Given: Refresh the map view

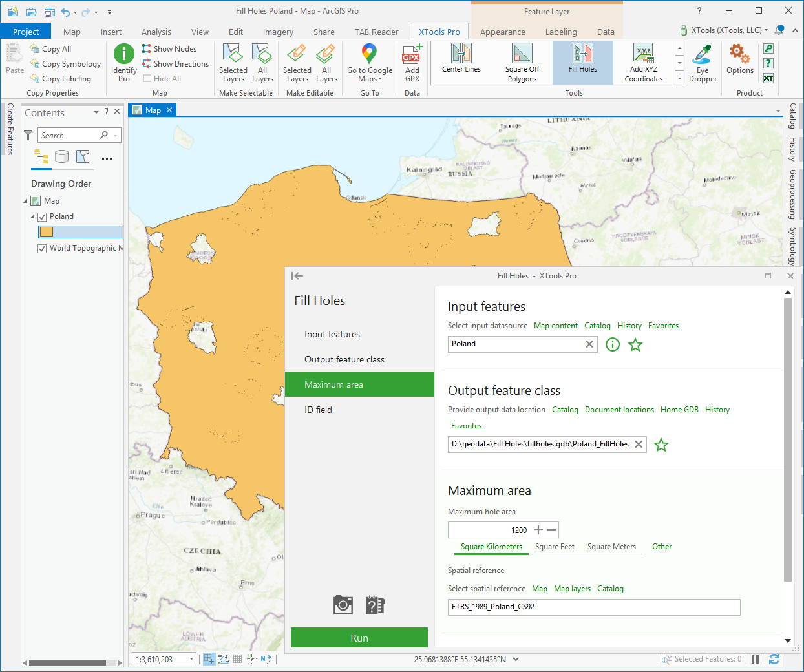Looking at the screenshot, I should coord(774,659).
